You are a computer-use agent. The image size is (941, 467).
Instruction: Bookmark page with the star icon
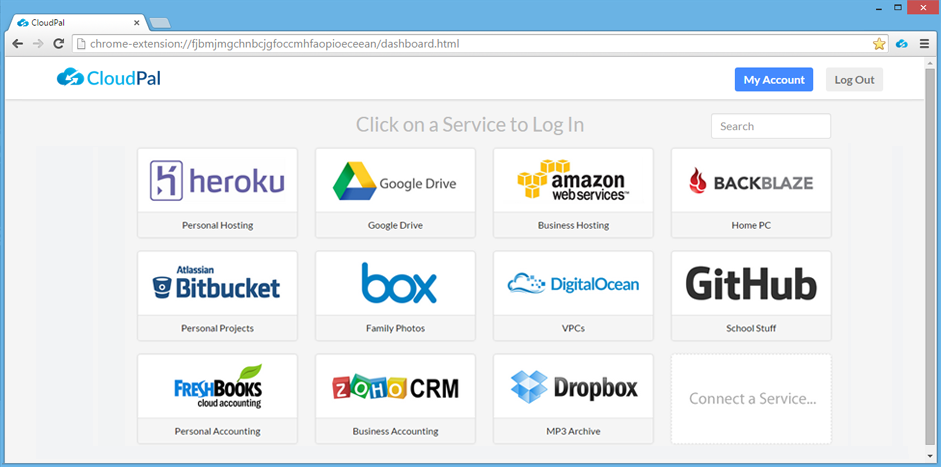[879, 44]
